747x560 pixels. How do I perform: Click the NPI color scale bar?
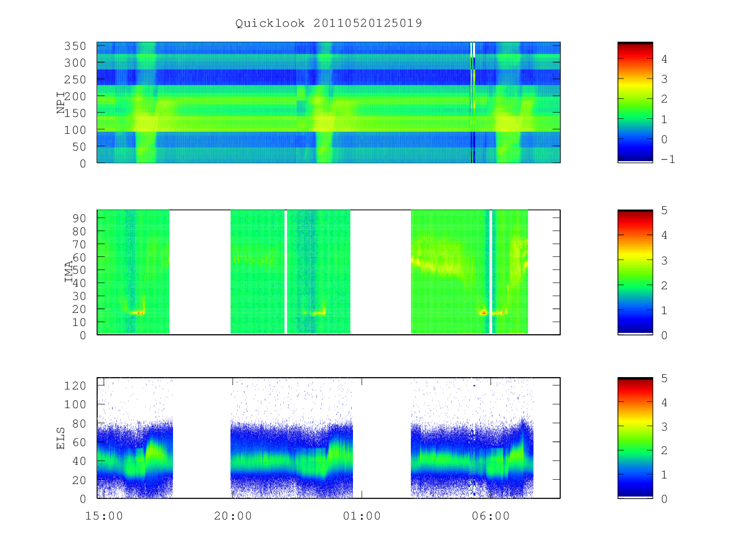pyautogui.click(x=635, y=103)
